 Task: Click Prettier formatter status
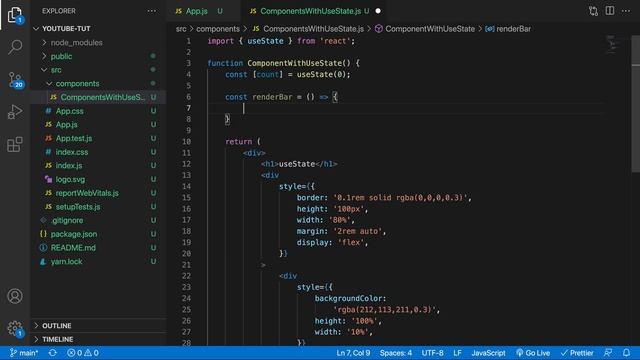577,353
